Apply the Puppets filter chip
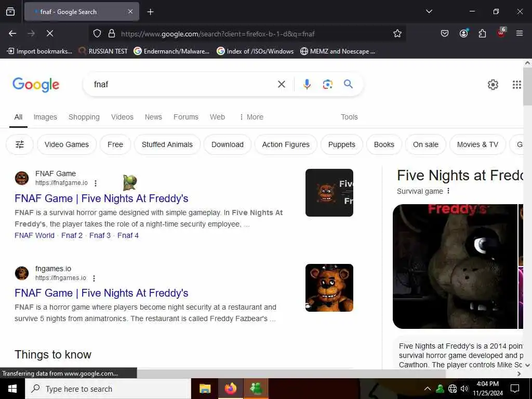The image size is (532, 399). pyautogui.click(x=342, y=144)
